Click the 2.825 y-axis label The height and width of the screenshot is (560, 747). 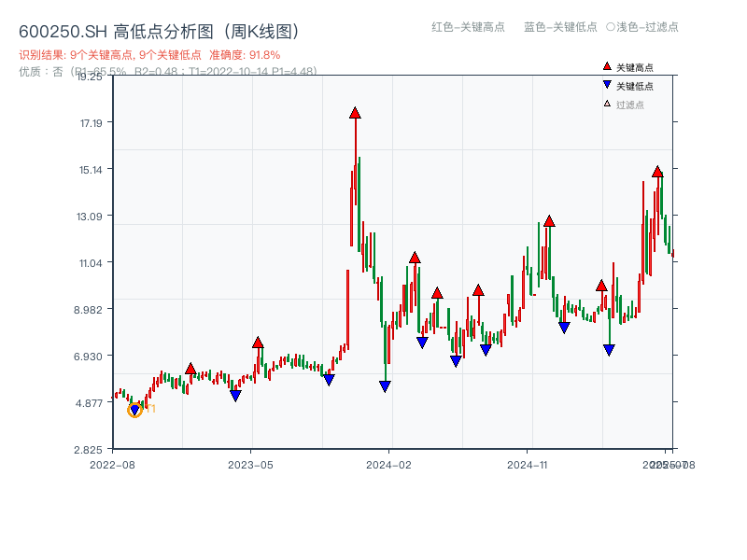pos(88,450)
